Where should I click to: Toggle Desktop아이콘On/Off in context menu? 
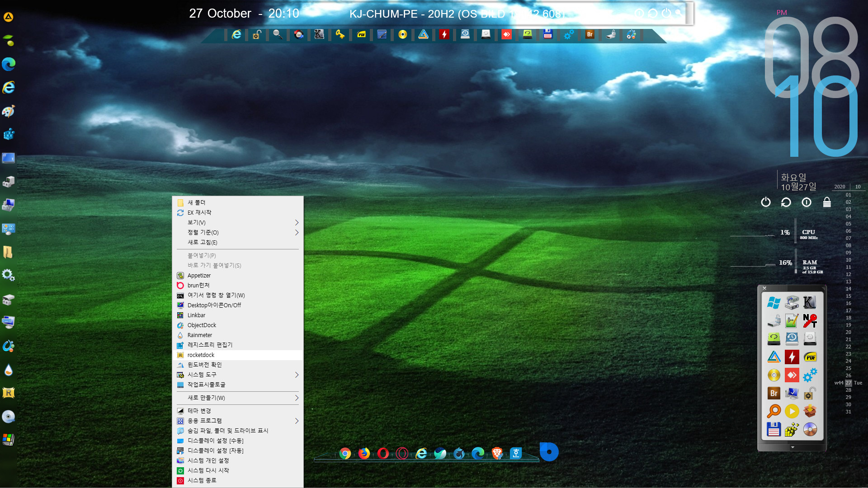(237, 305)
